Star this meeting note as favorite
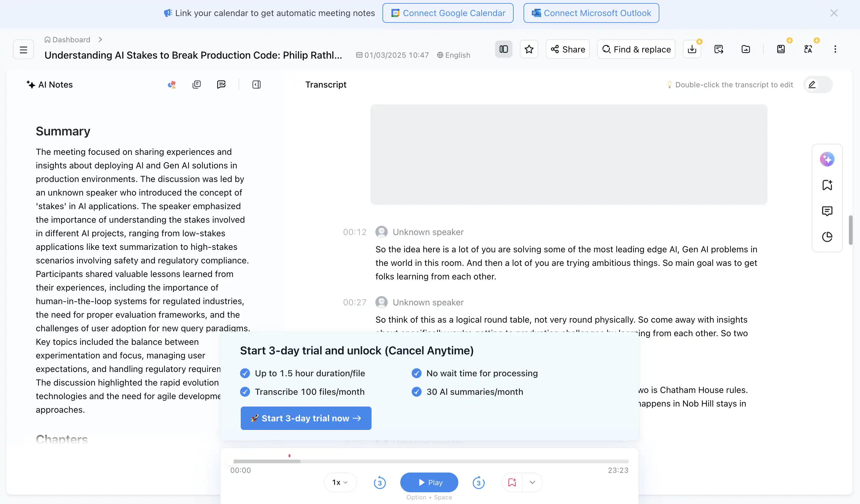 529,49
